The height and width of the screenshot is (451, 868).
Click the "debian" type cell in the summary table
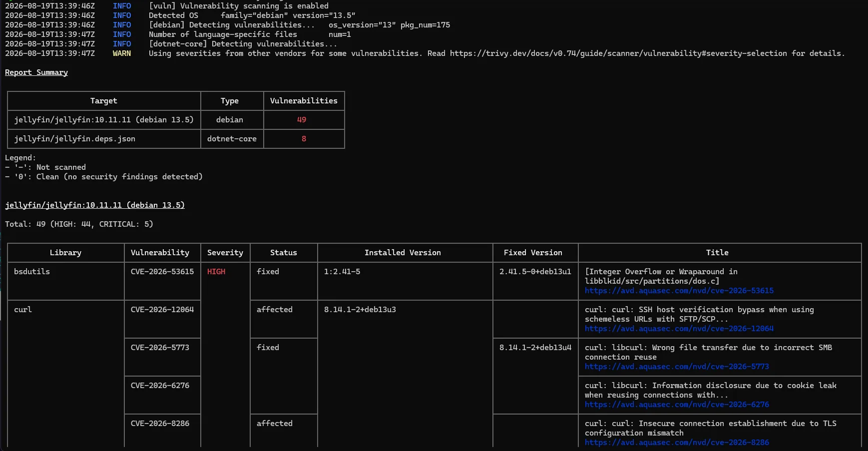pos(230,120)
